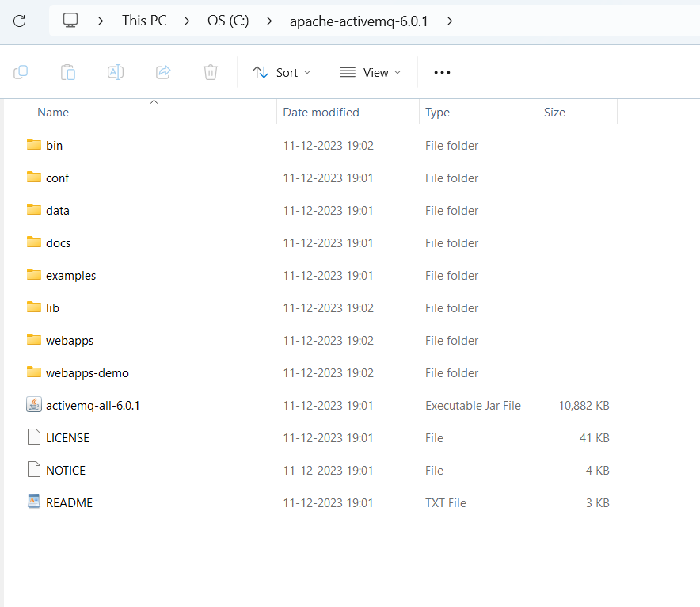Click the Share icon in toolbar
This screenshot has height=607, width=700.
pos(163,72)
